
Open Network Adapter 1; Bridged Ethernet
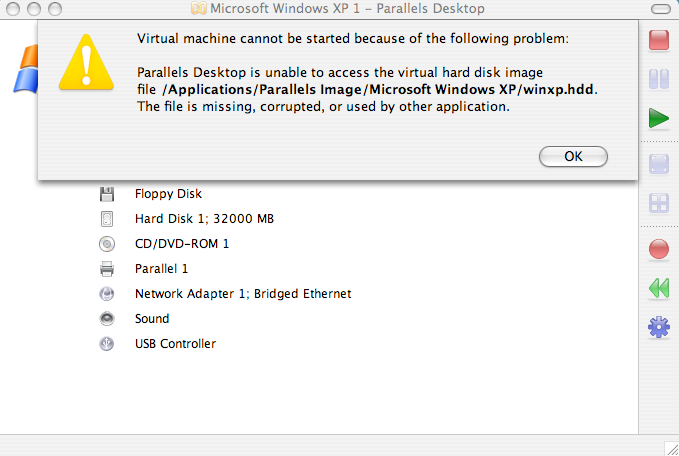click(x=243, y=294)
